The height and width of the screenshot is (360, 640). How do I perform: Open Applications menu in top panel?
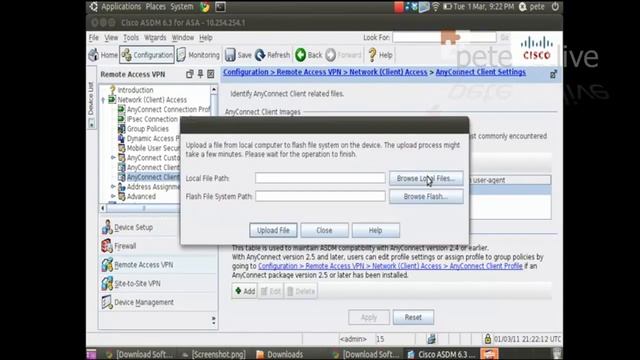click(121, 7)
